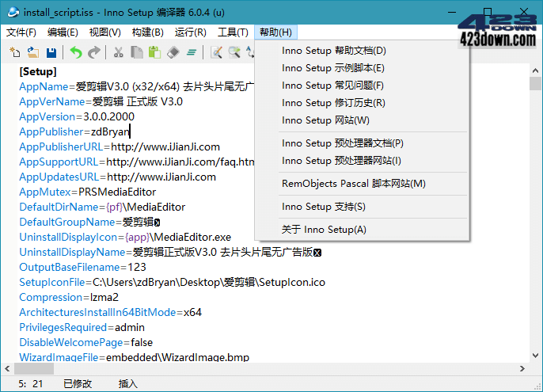Click the AppVerName=爱剪辑 正式版 V3.0 line

(x=101, y=101)
